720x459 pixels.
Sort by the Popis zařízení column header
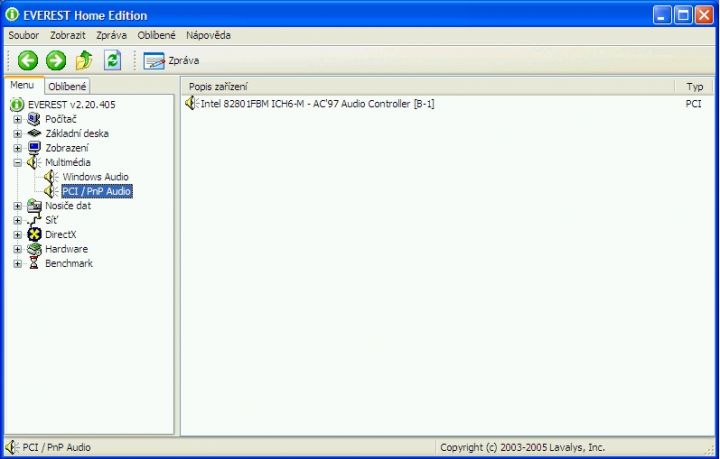pos(427,86)
